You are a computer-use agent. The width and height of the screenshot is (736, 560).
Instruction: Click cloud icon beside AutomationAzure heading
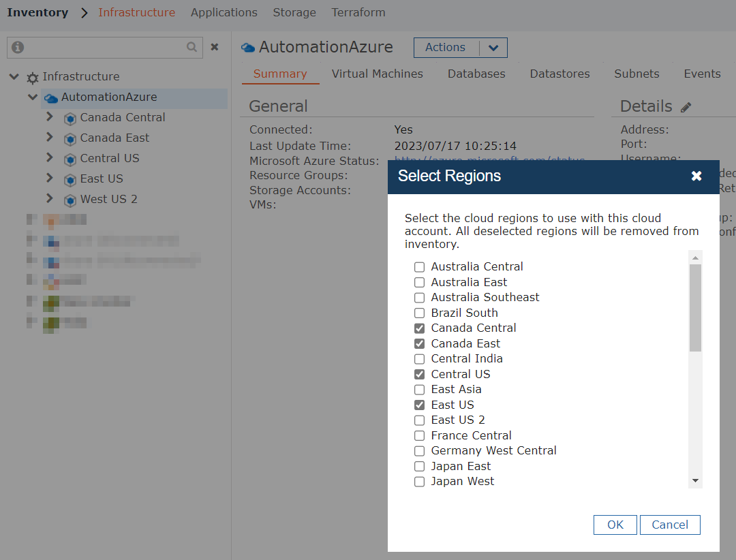248,48
